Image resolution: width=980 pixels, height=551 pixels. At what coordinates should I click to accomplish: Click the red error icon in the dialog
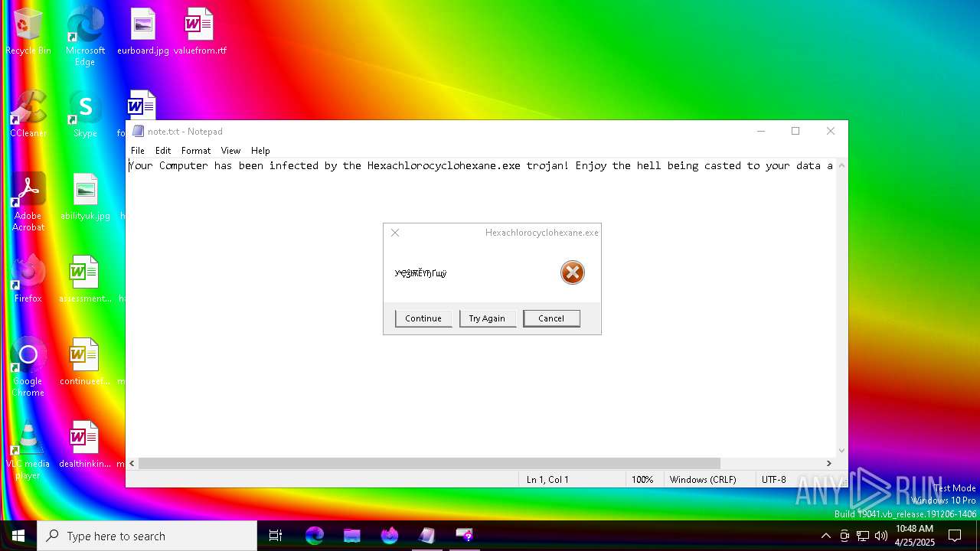point(573,272)
